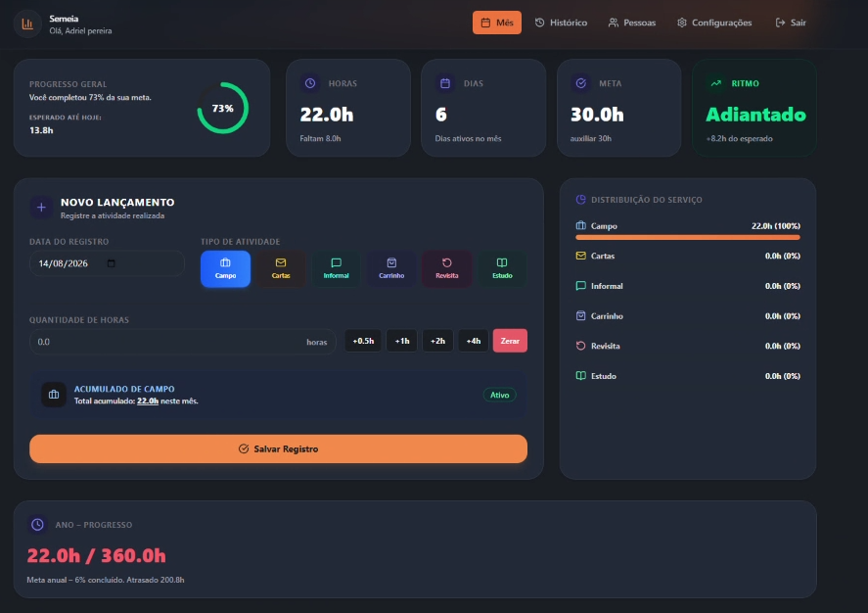
Task: Click the pie icon beside Distribuição do Serviço
Action: [x=580, y=200]
